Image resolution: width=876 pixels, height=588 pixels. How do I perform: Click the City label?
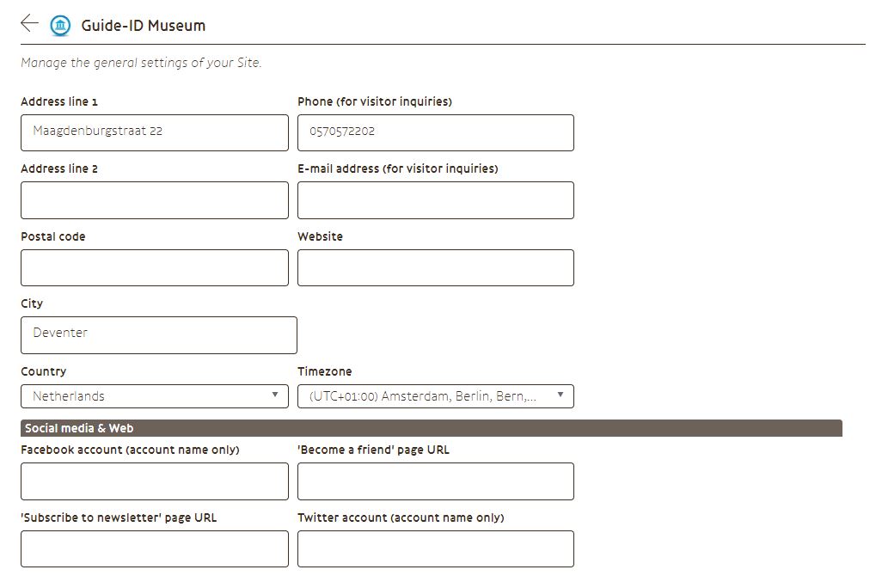(32, 303)
